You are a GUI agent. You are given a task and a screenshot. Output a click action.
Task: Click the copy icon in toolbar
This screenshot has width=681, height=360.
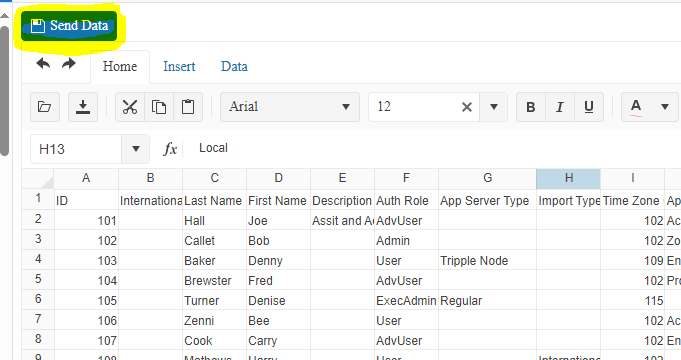pyautogui.click(x=159, y=107)
